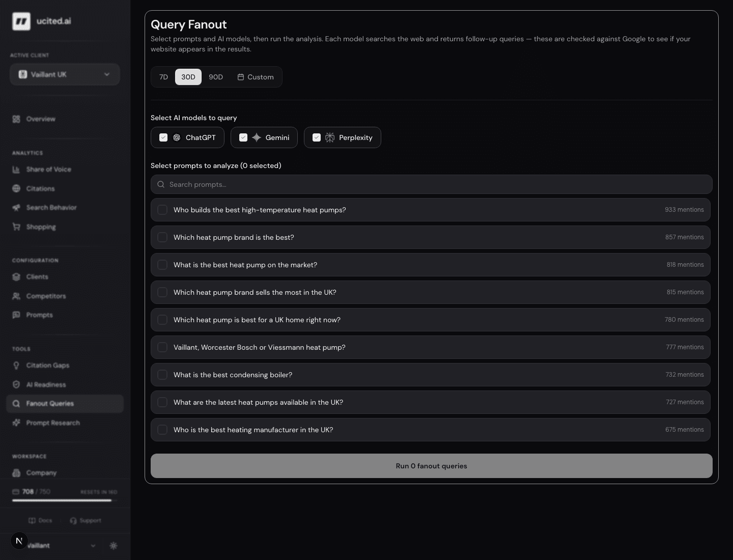Uncheck the Perplexity model checkbox
Viewport: 733px width, 560px height.
(317, 137)
